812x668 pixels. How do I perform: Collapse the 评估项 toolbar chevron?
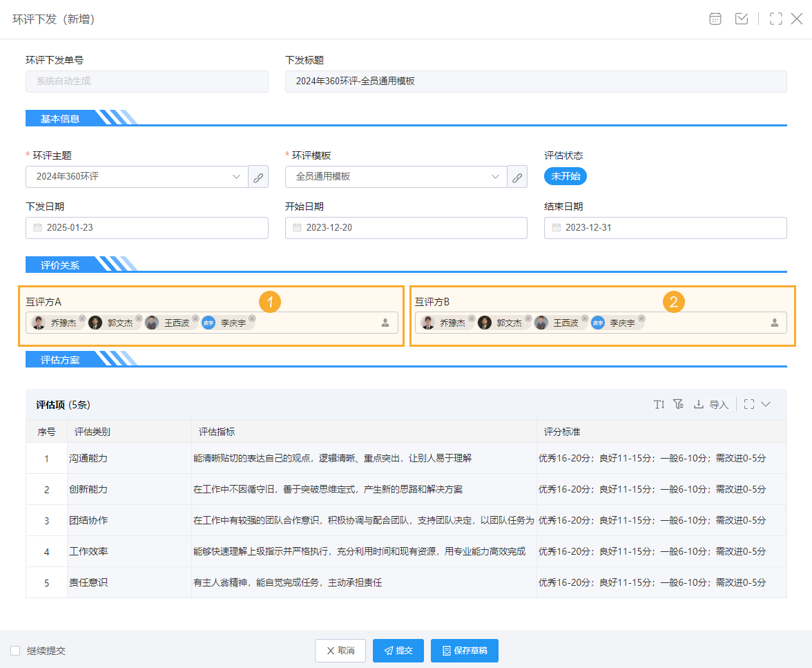coord(766,404)
